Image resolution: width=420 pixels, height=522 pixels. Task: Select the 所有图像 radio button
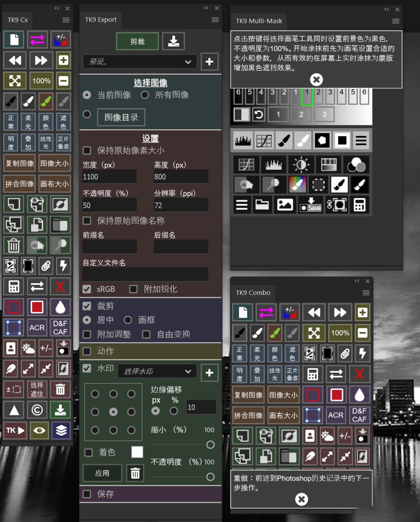click(145, 95)
